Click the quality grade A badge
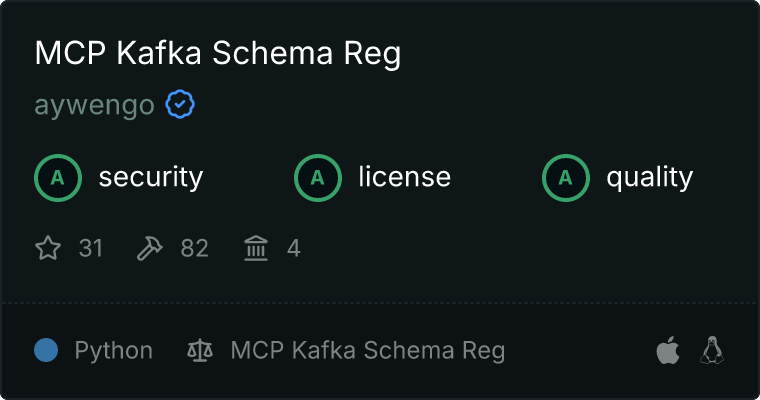 point(566,178)
